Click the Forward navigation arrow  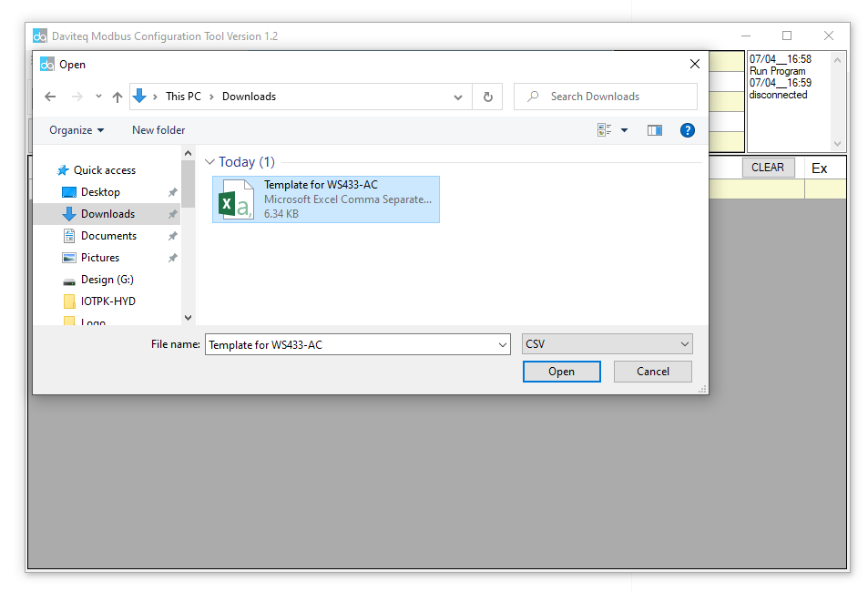click(77, 97)
